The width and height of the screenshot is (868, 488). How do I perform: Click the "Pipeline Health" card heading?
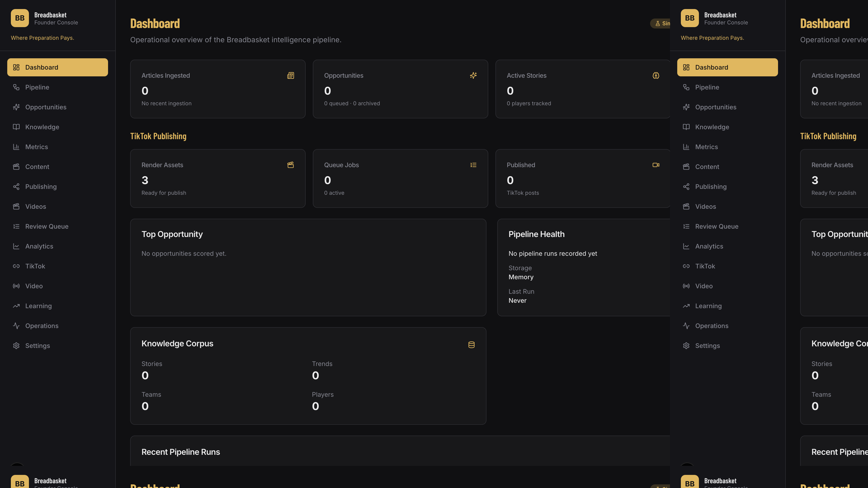click(536, 234)
